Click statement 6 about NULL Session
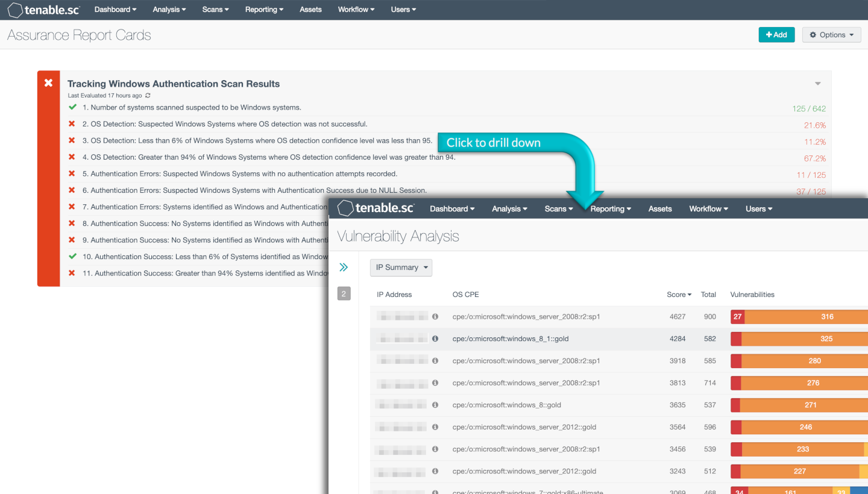The width and height of the screenshot is (868, 494). tap(254, 190)
